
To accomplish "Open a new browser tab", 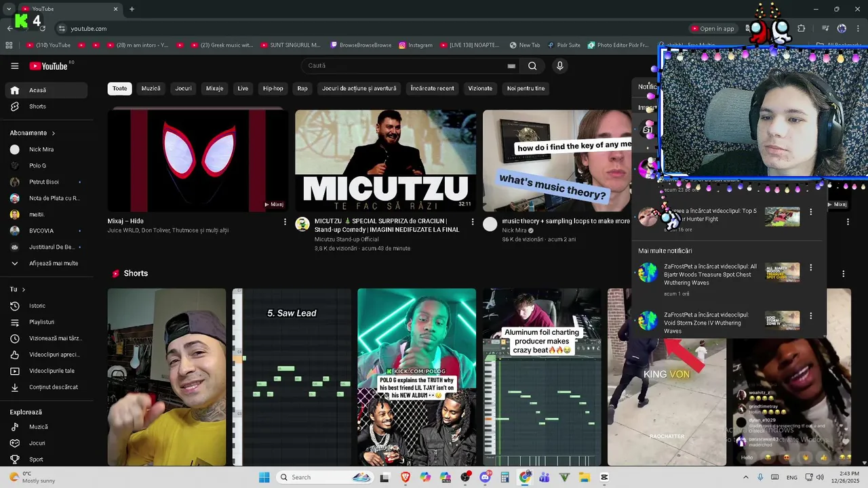I will click(132, 9).
